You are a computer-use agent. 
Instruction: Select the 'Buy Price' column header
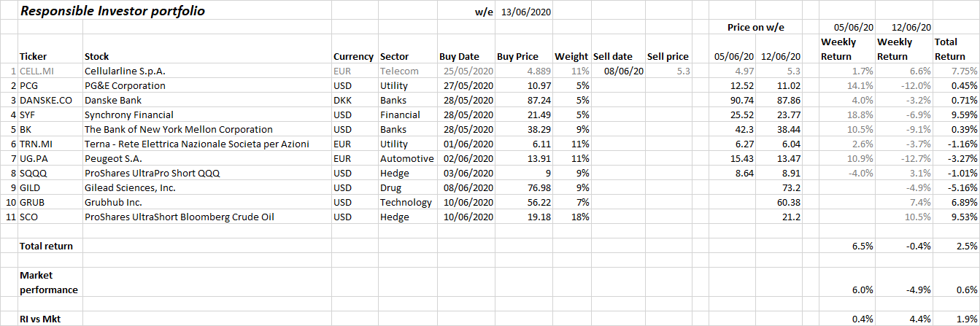tap(517, 56)
